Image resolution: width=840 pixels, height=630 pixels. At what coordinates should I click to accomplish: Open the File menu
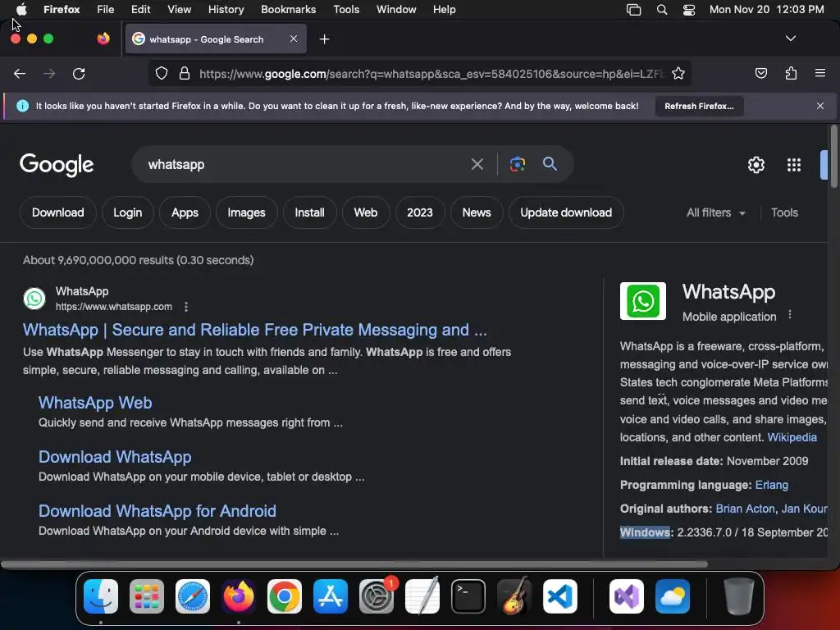click(x=105, y=9)
